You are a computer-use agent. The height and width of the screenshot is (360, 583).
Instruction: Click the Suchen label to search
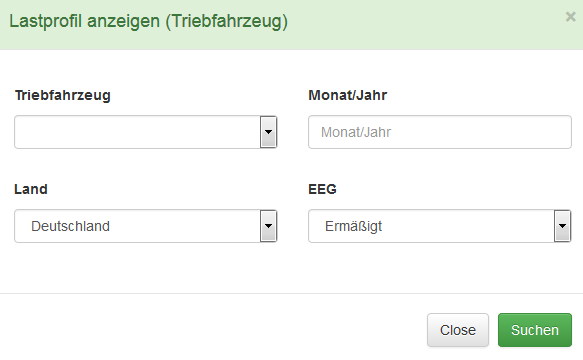point(535,330)
